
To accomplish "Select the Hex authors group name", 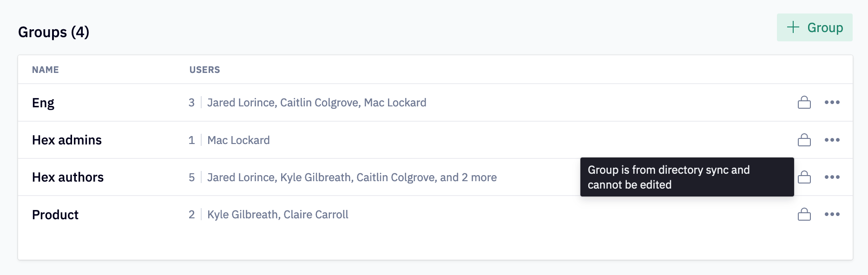I will point(68,177).
